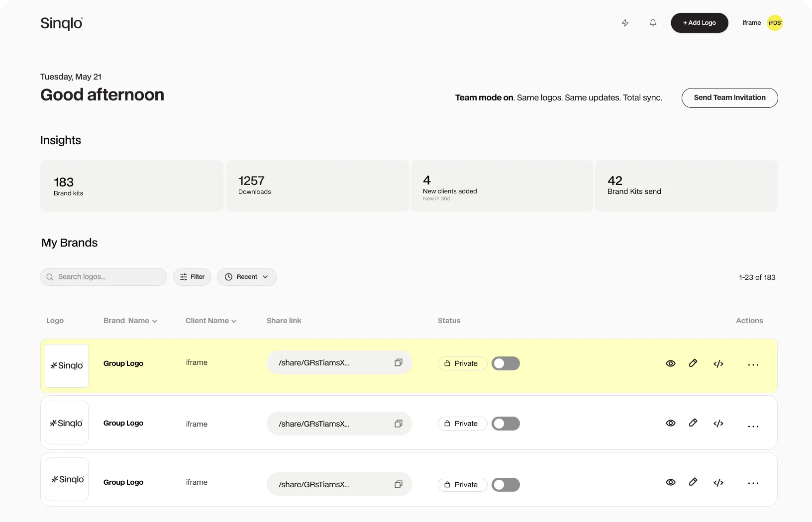Image resolution: width=812 pixels, height=522 pixels.
Task: Open the ellipsis actions menu for second row
Action: click(753, 426)
